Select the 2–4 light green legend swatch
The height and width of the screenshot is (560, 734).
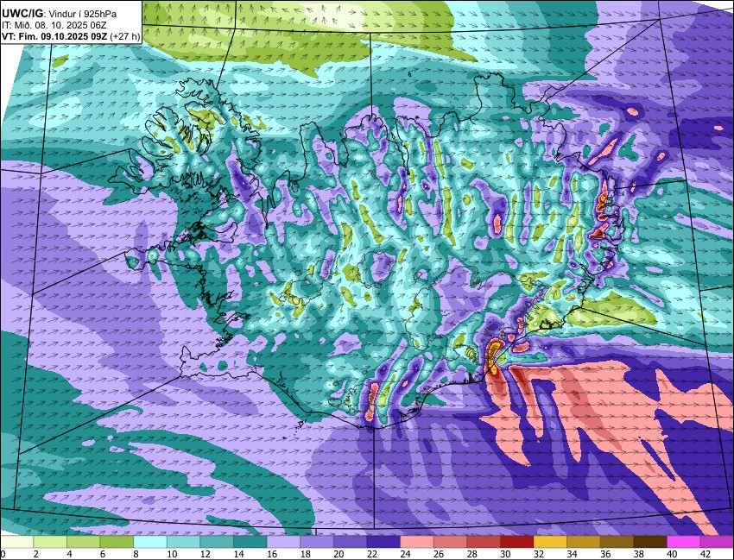tap(50, 542)
